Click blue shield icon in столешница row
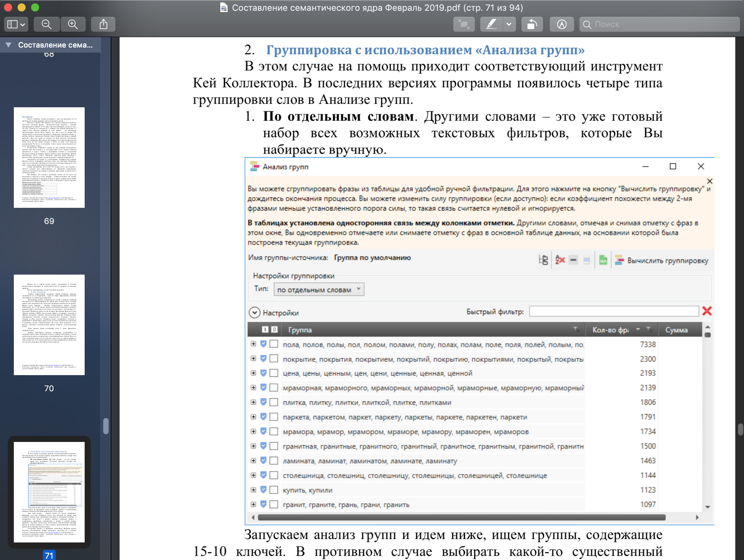Screen dimensions: 744x560 tap(263, 475)
